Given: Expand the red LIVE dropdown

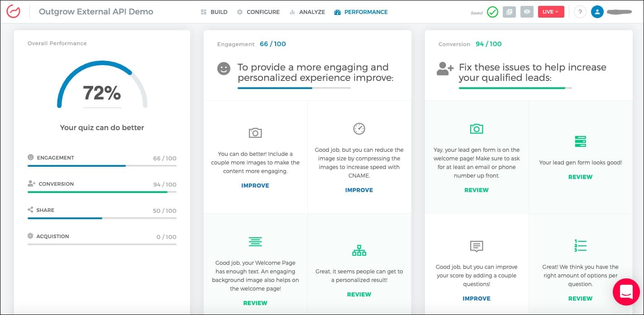Looking at the screenshot, I should click(x=551, y=12).
